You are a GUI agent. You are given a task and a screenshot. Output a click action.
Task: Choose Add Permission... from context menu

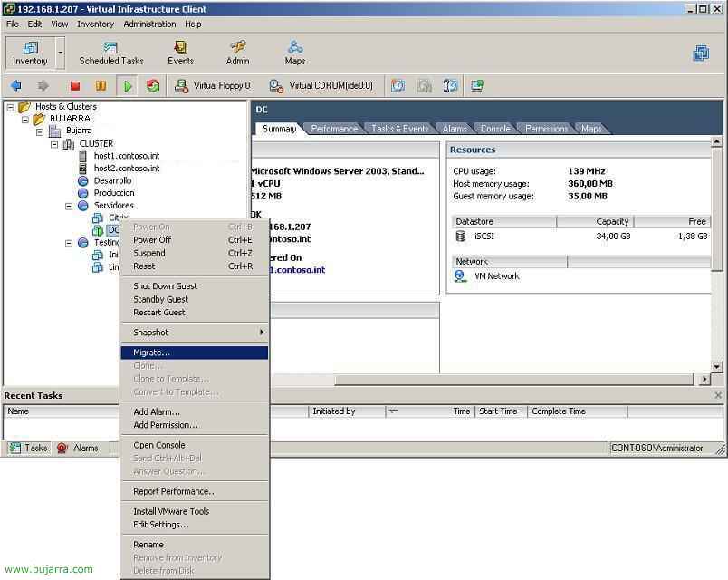click(x=195, y=425)
